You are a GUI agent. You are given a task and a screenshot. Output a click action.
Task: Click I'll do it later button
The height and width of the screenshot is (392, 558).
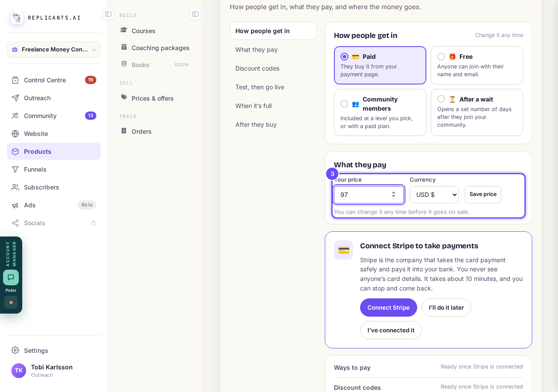pos(446,308)
